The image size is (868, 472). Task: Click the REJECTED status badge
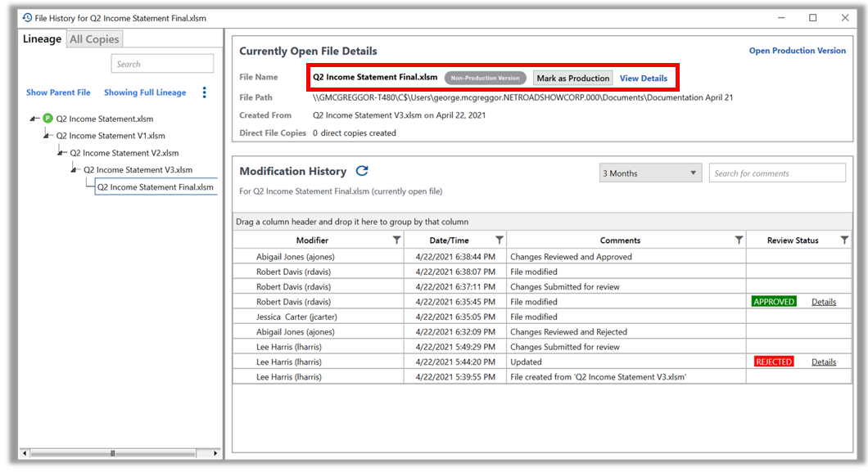click(x=774, y=362)
